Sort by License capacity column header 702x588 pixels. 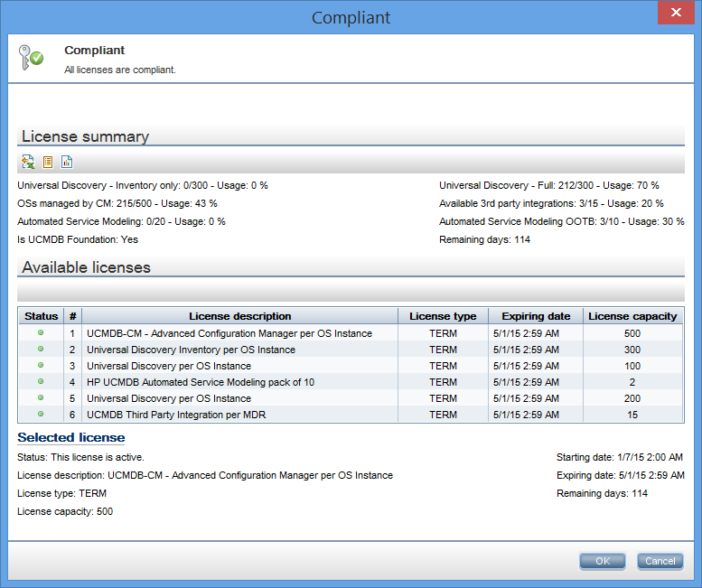[632, 316]
